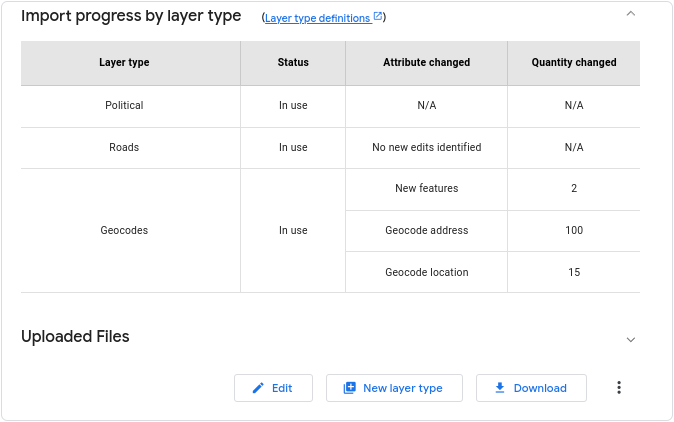Click the plus icon for New layer type
Viewport: 674px width, 422px height.
tap(349, 388)
